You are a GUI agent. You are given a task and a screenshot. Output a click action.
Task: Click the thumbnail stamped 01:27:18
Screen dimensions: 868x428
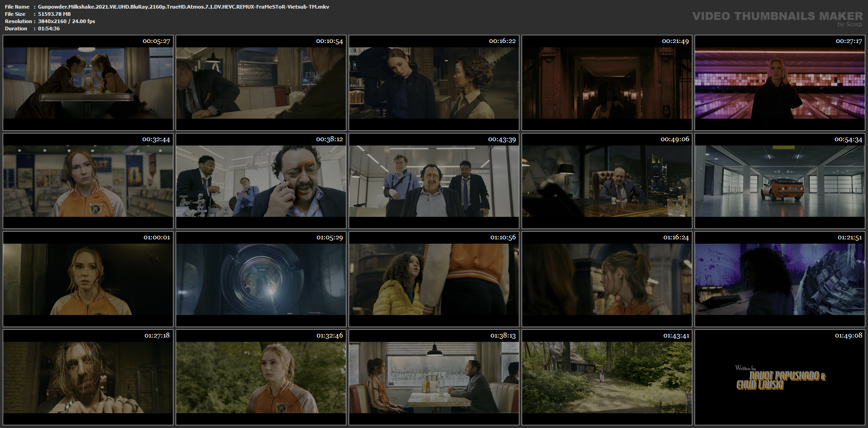click(88, 377)
